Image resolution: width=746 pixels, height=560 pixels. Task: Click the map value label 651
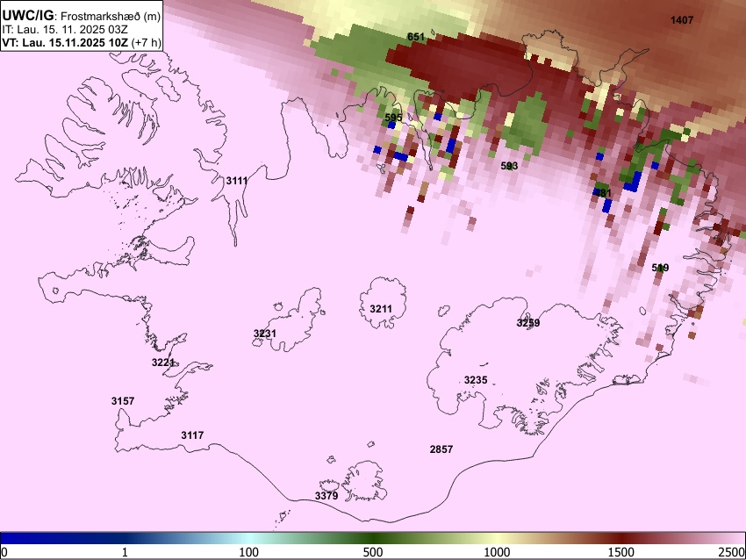coord(416,37)
